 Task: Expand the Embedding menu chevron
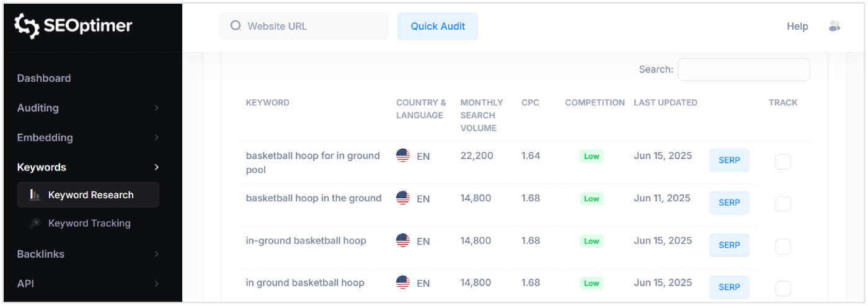point(156,138)
